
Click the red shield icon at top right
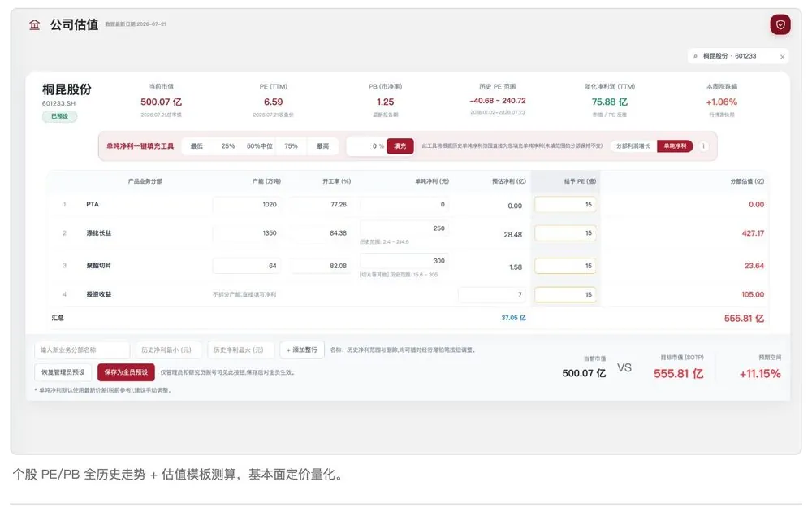pos(780,24)
